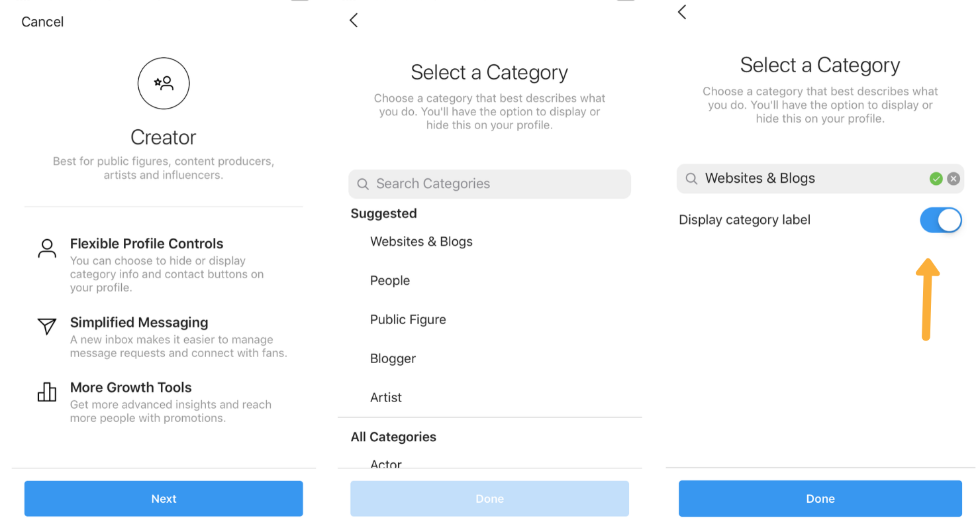Image resolution: width=980 pixels, height=530 pixels.
Task: Click the magnifier icon in Search Categories
Action: click(363, 184)
